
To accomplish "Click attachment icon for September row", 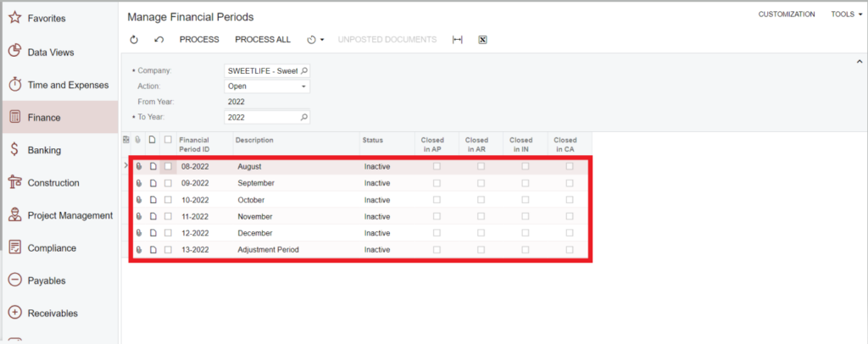I will point(139,183).
